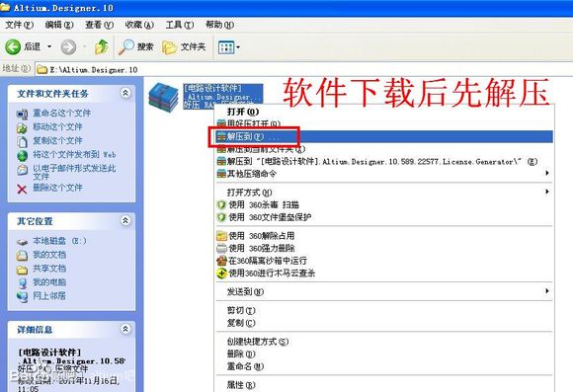Image resolution: width=573 pixels, height=392 pixels.
Task: Go up one folder level icon
Action: (x=101, y=46)
